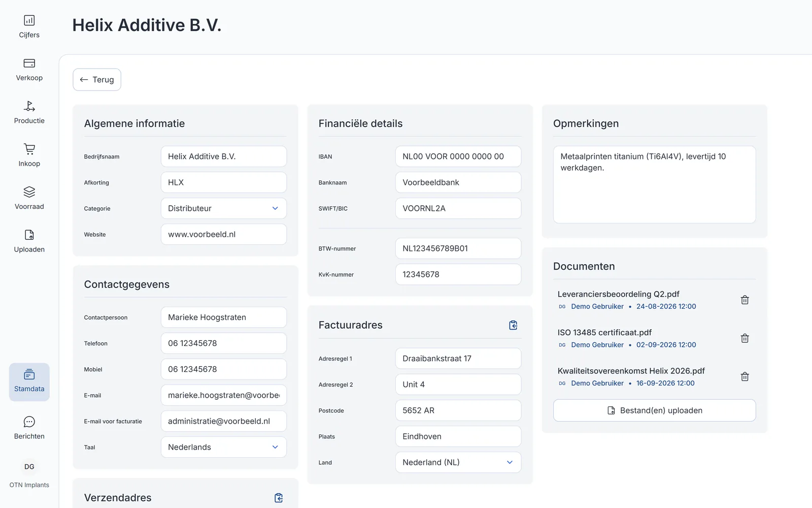Open ISO 13485 certificaat.pdf
The height and width of the screenshot is (508, 812).
(604, 333)
